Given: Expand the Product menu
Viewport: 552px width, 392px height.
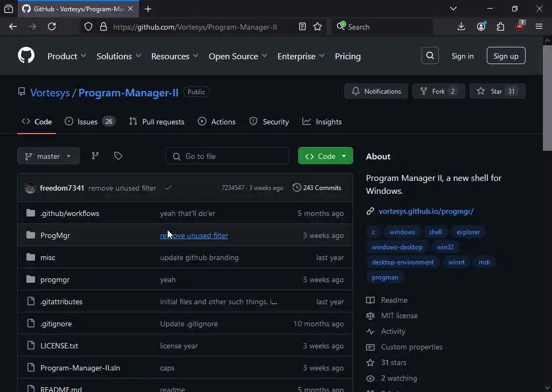Looking at the screenshot, I should pos(66,56).
